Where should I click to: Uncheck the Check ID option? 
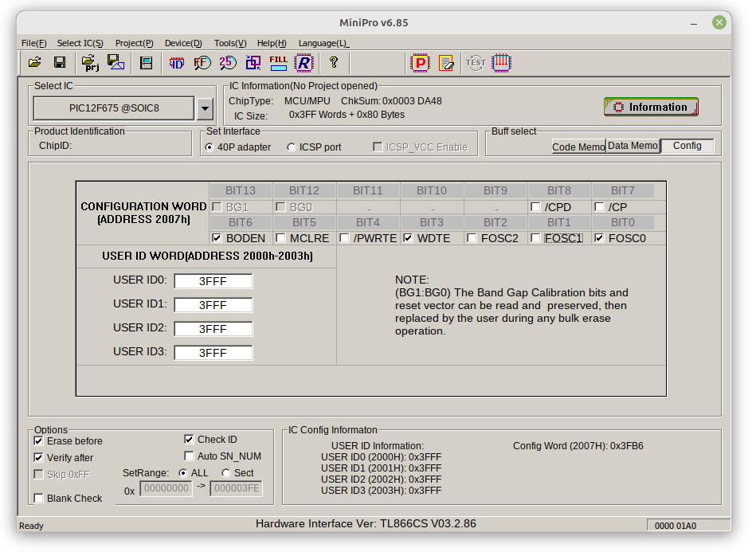[x=189, y=439]
